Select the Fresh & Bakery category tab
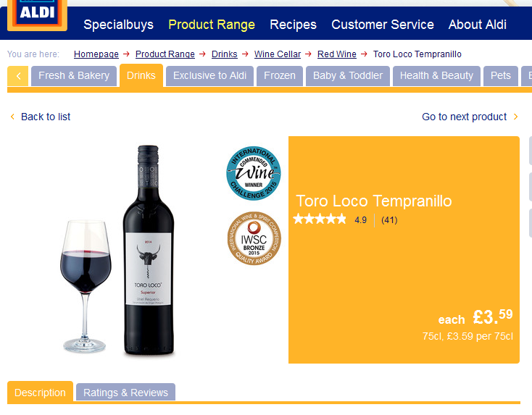This screenshot has height=415, width=532. tap(74, 76)
